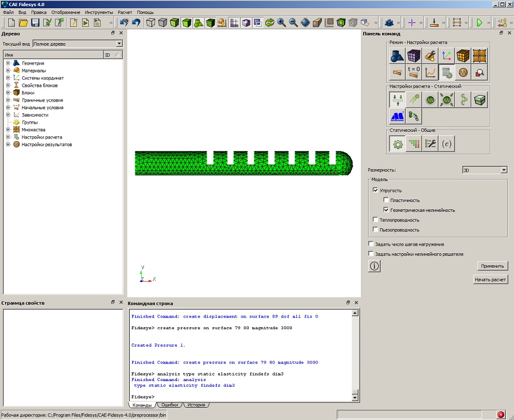Image resolution: width=514 pixels, height=420 pixels.
Task: Open General static settings gear icon
Action: 398,144
